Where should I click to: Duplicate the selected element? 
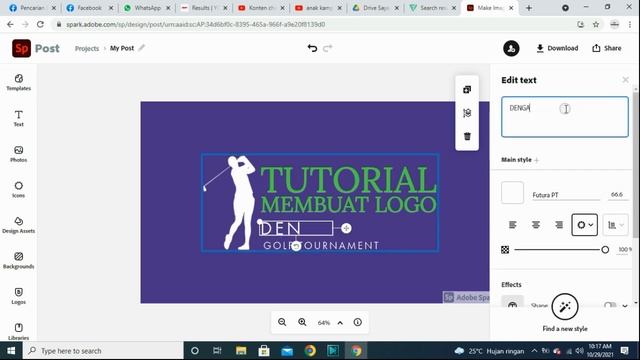point(467,89)
